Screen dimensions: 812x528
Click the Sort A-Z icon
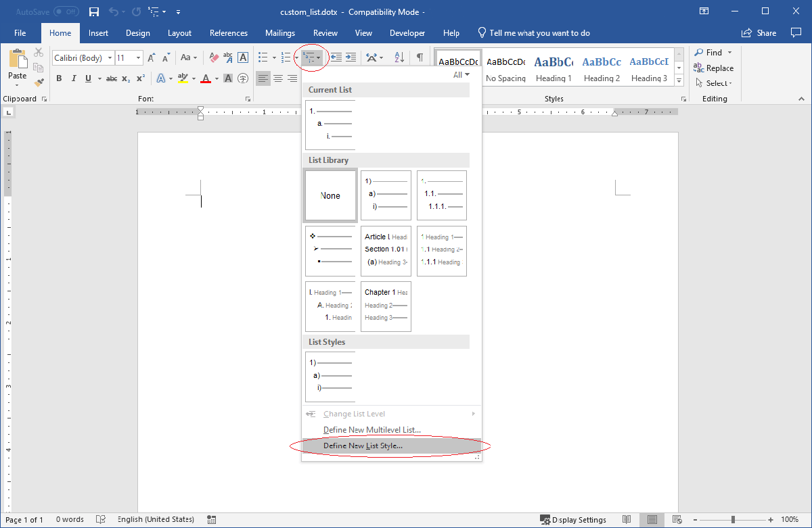pos(399,58)
